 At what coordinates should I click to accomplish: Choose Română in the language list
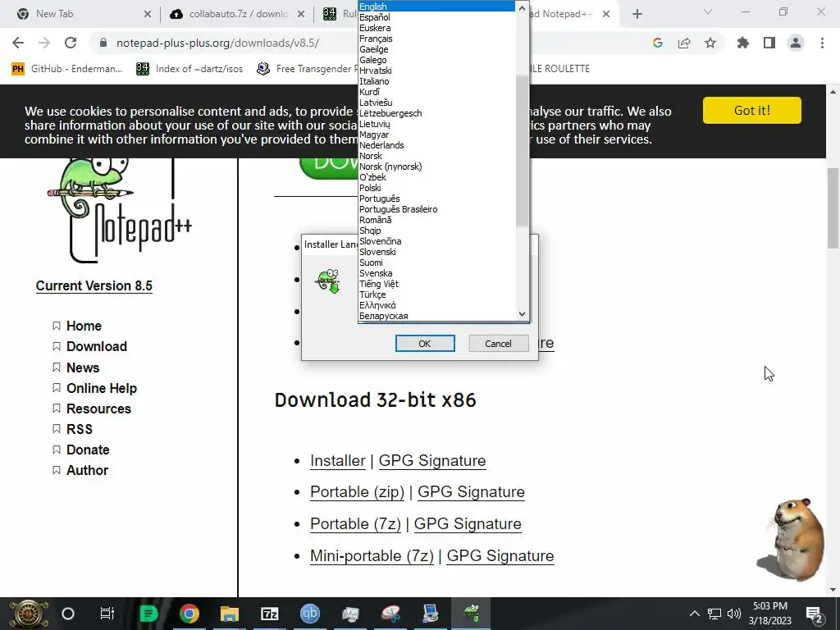coord(436,220)
